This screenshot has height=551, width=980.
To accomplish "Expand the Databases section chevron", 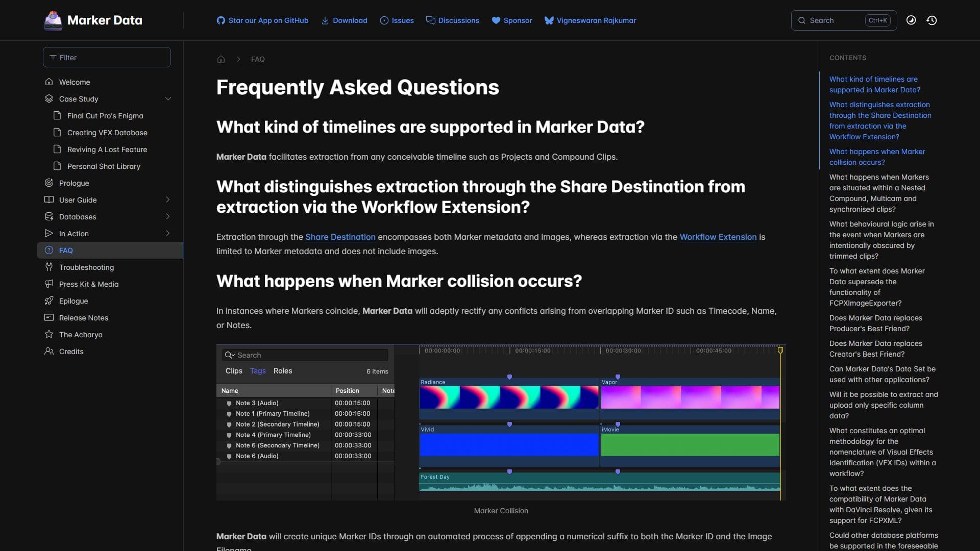I will [168, 216].
